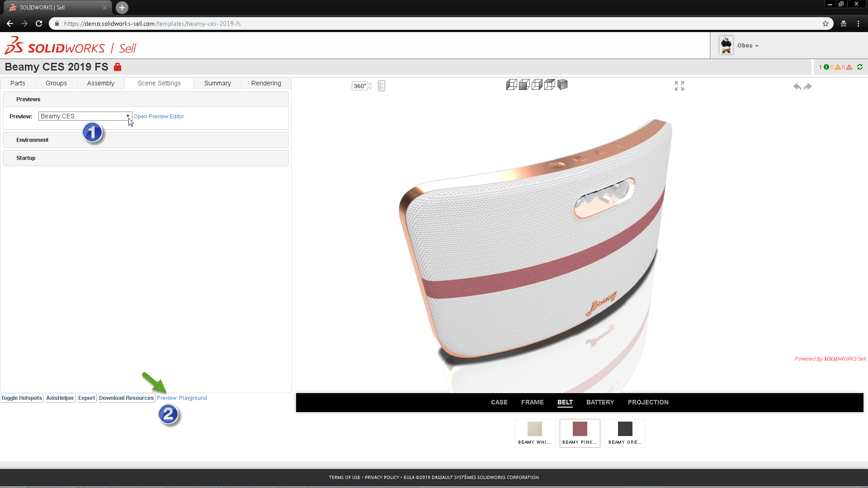Click the Terms of Use footer link

pos(344,478)
